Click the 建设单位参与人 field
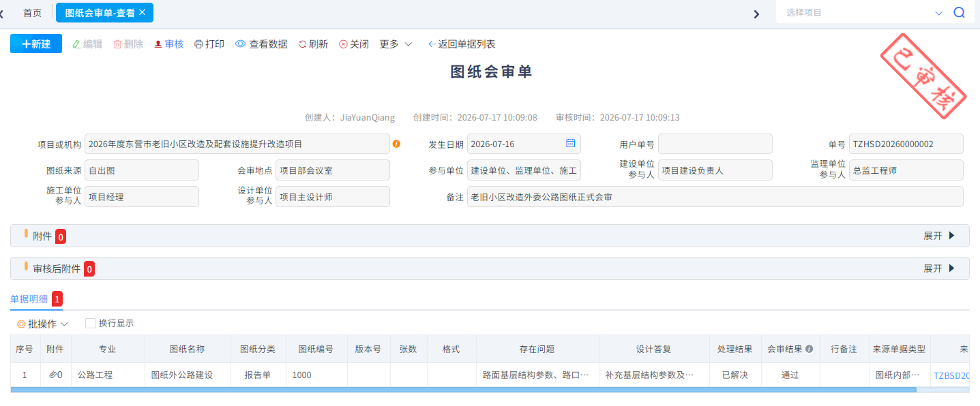The height and width of the screenshot is (406, 980). point(715,170)
